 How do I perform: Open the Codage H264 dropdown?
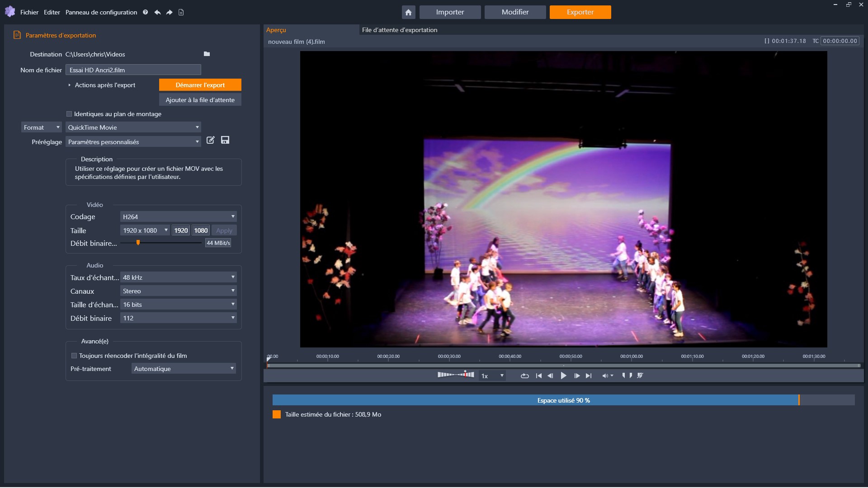click(178, 217)
